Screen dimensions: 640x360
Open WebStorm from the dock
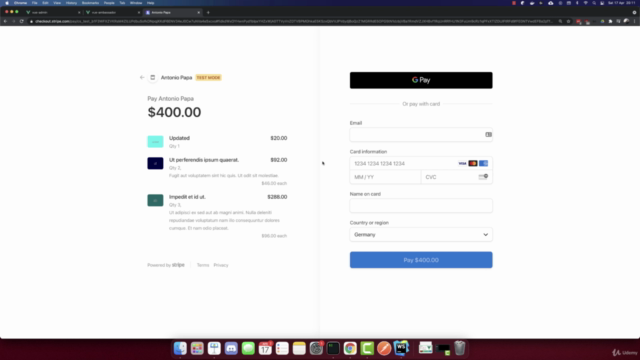pos(401,348)
